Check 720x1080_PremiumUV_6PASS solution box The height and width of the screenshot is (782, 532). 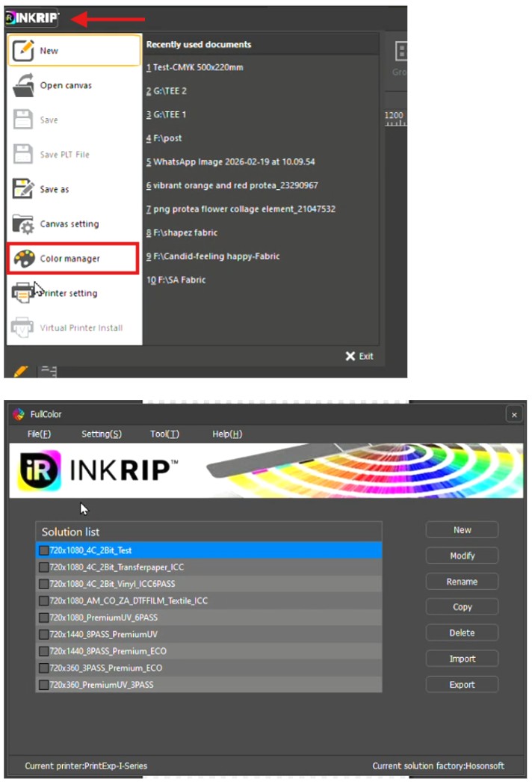pos(44,618)
